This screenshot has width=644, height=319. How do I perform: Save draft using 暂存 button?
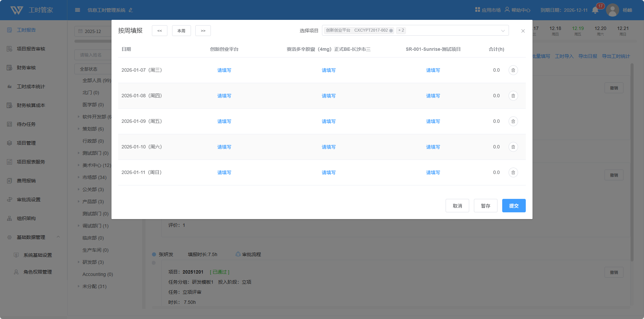pyautogui.click(x=485, y=206)
